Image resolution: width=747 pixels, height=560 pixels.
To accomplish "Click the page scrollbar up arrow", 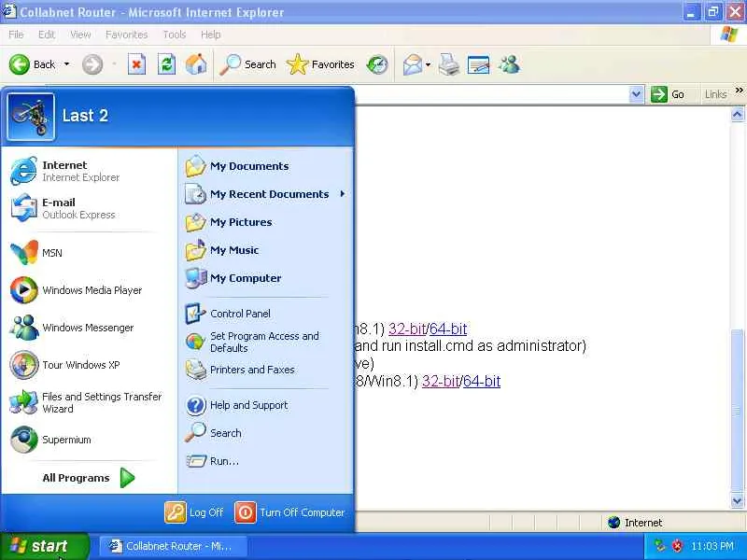I will [x=737, y=114].
